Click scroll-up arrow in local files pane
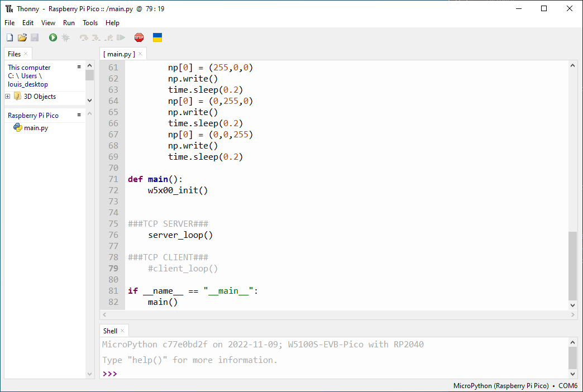 pos(89,65)
